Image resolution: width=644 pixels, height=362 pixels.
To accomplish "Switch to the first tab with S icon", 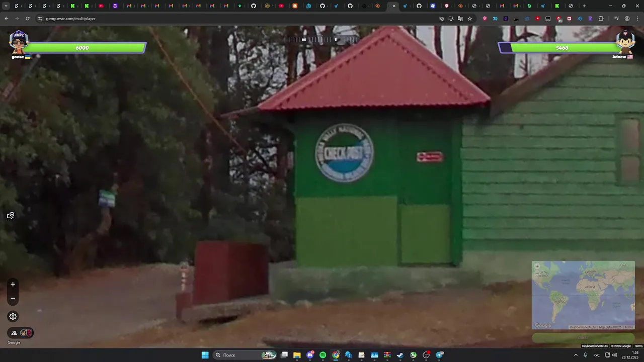I will (17, 6).
